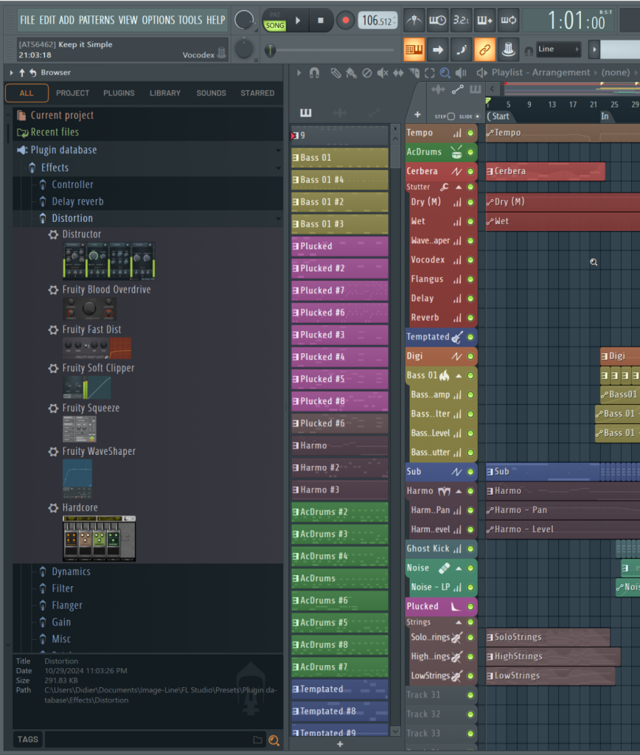The image size is (640, 755).
Task: Expand the Flanger category
Action: (67, 605)
